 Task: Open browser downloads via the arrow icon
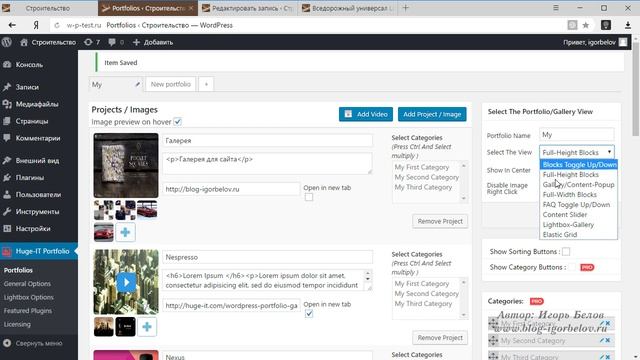tap(628, 25)
